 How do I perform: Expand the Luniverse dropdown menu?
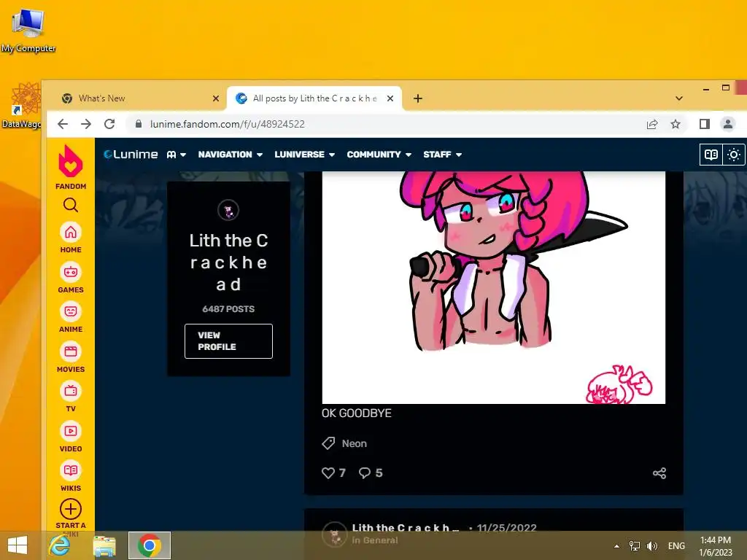tap(305, 155)
